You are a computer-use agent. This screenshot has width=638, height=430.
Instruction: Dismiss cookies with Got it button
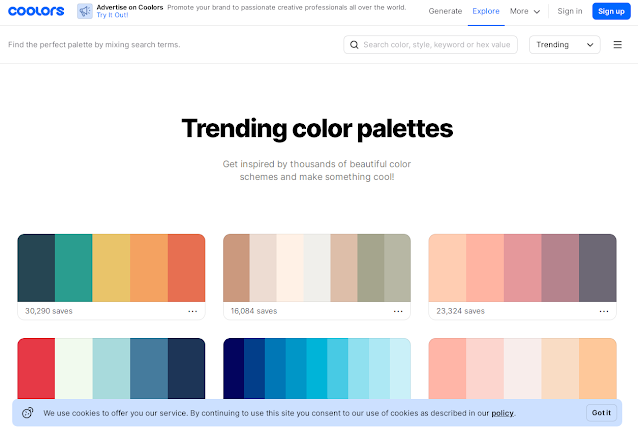pos(601,412)
